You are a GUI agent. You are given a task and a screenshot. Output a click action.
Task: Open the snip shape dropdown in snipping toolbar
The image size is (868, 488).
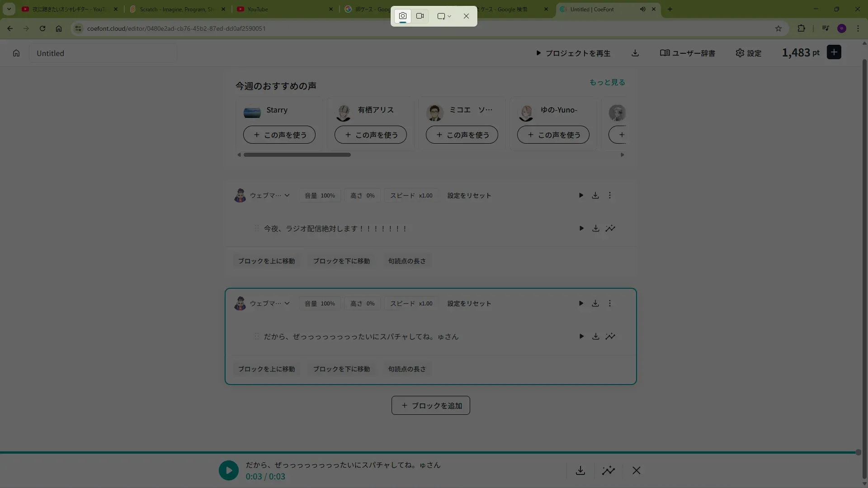444,16
